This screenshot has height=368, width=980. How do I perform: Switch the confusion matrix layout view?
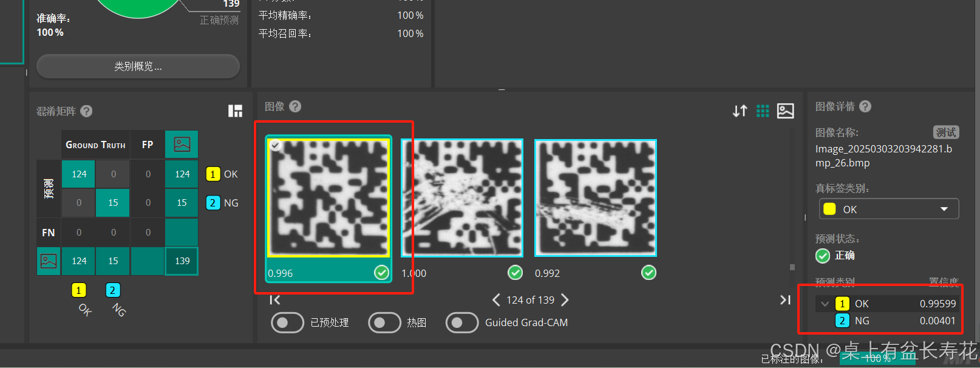[x=235, y=111]
